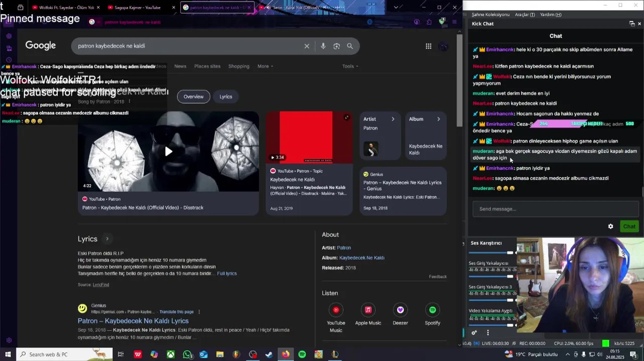Viewport: 644px width, 361px height.
Task: Open browser hamburger menu
Action: (454, 22)
